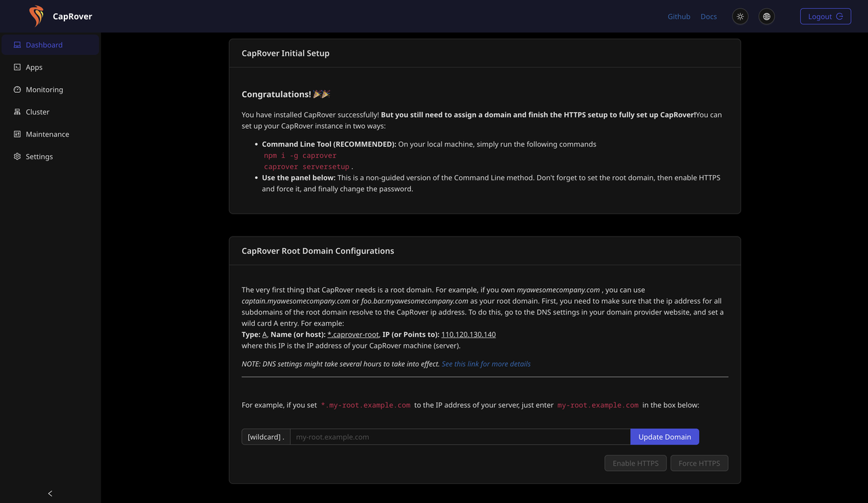
Task: Open the Cluster section from sidebar
Action: (37, 111)
